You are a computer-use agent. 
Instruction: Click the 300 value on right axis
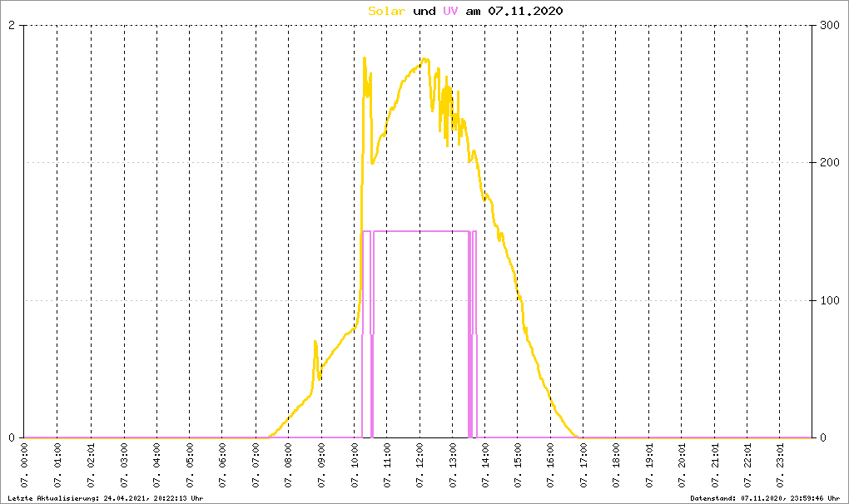pos(829,26)
